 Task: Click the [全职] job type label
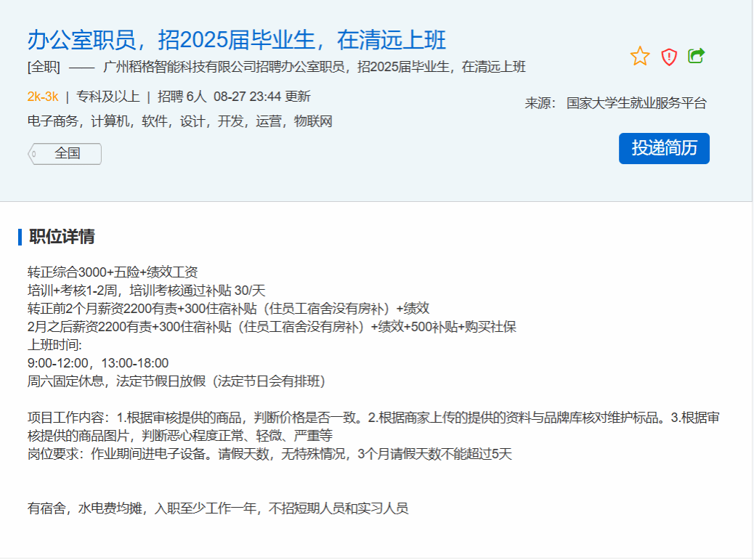point(44,68)
